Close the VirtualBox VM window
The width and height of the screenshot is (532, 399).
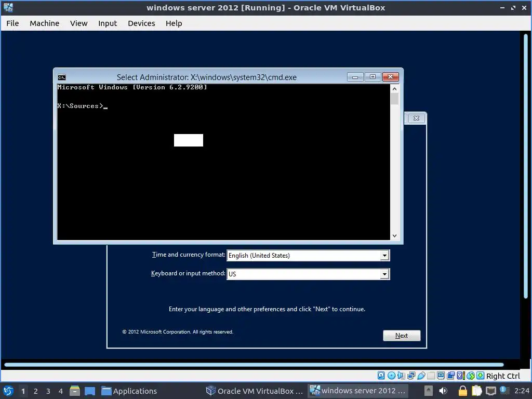524,7
